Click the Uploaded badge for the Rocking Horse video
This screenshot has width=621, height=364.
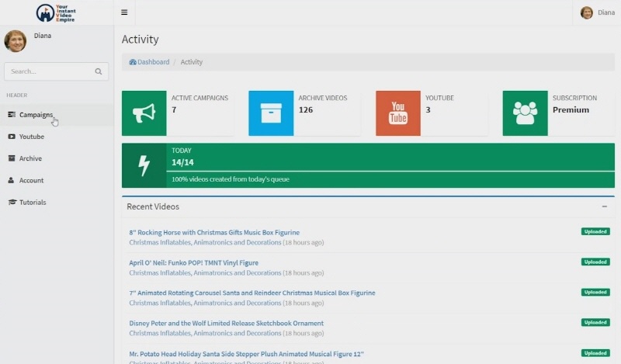coord(595,231)
